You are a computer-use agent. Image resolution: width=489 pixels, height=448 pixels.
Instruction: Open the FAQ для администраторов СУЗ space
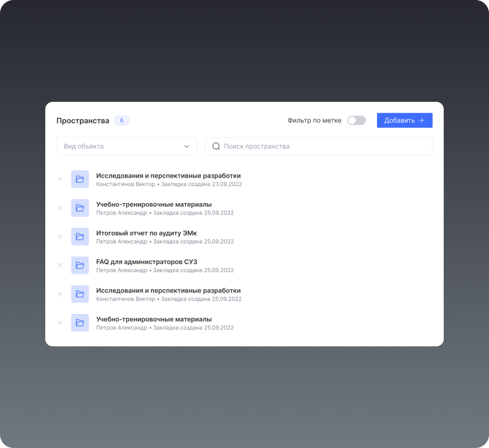click(146, 262)
